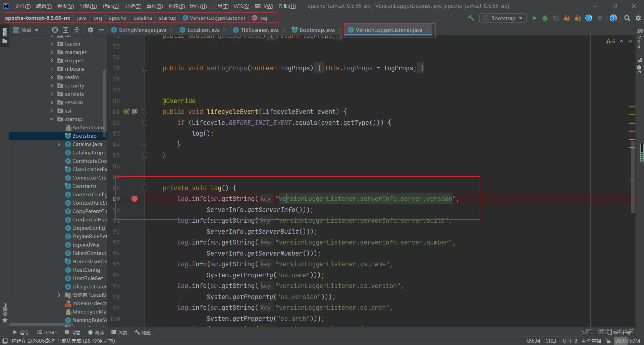Start debugging with the bug icon
The height and width of the screenshot is (345, 644).
pyautogui.click(x=545, y=18)
